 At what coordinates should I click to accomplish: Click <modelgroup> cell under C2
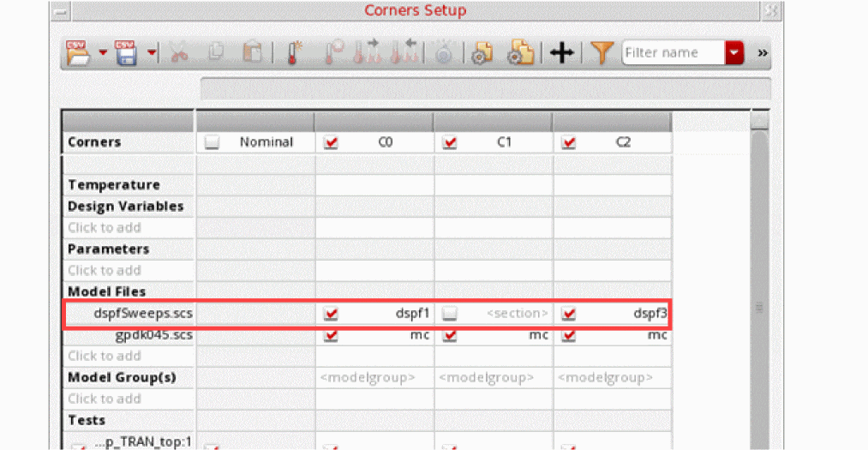pyautogui.click(x=605, y=377)
